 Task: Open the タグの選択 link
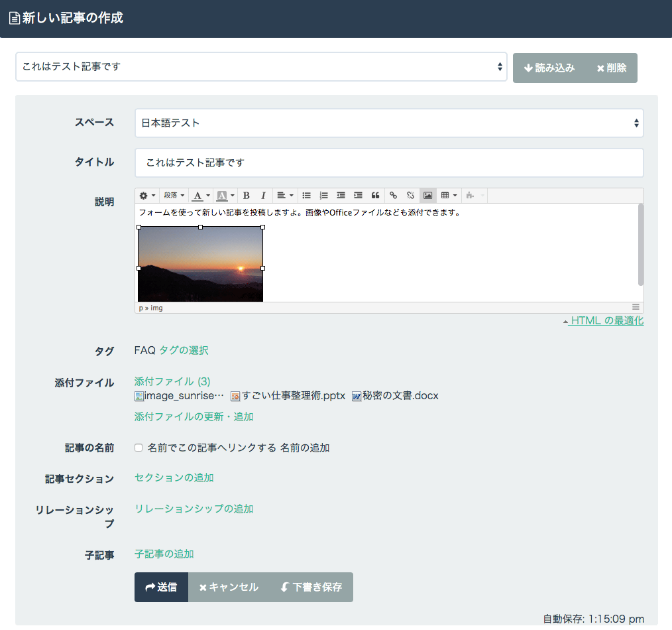pyautogui.click(x=184, y=350)
